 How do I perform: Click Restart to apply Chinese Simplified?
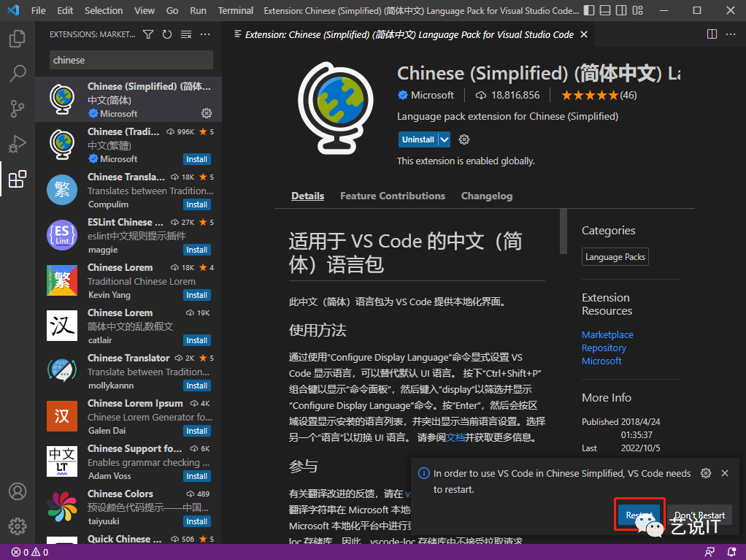pos(639,515)
